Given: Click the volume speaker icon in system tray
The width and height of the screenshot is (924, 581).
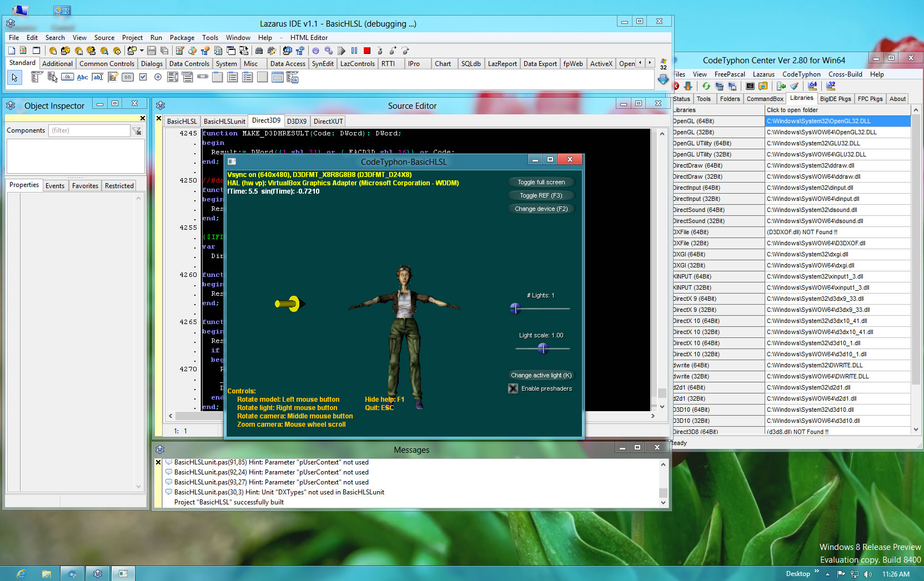Looking at the screenshot, I should pos(867,574).
